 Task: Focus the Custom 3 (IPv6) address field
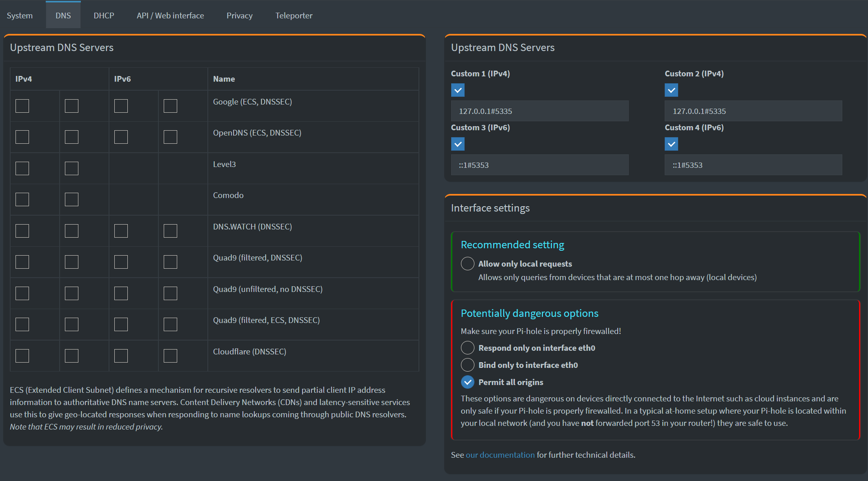(540, 165)
